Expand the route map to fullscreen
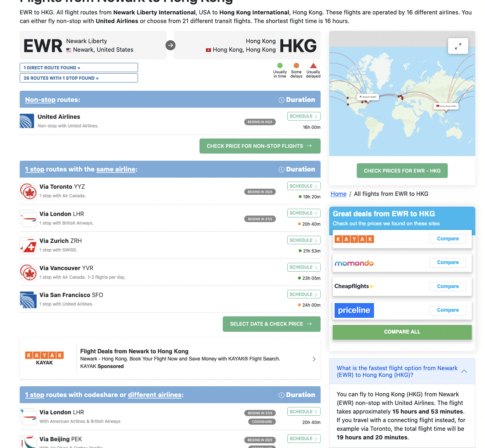Image resolution: width=485 pixels, height=448 pixels. tap(458, 46)
